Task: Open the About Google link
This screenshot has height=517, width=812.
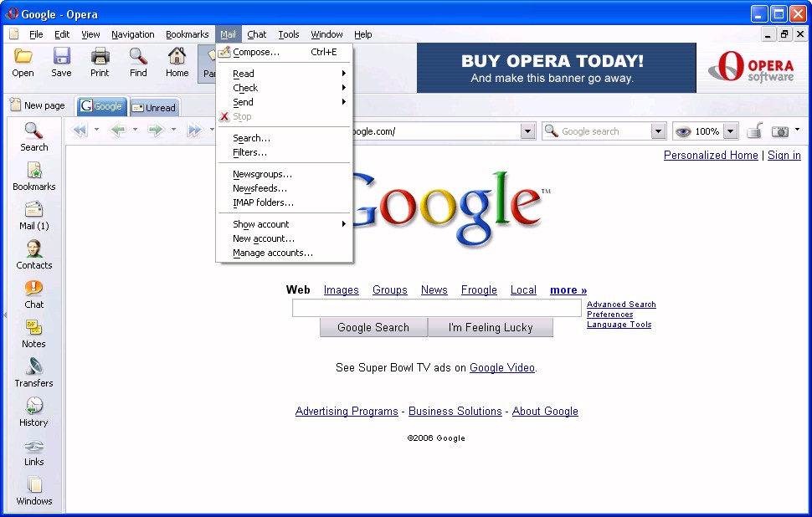Action: (x=545, y=412)
